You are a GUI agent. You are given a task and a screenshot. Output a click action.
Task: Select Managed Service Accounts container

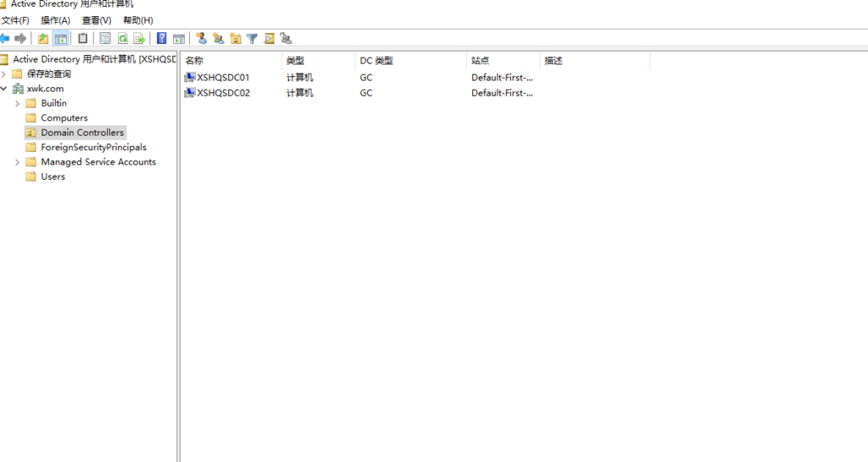coord(98,162)
